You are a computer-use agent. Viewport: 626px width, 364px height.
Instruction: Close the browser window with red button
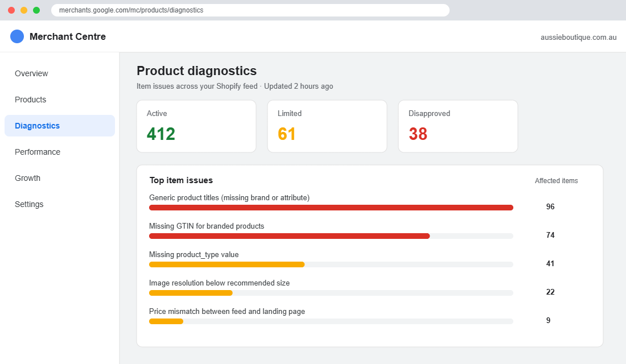pos(11,10)
